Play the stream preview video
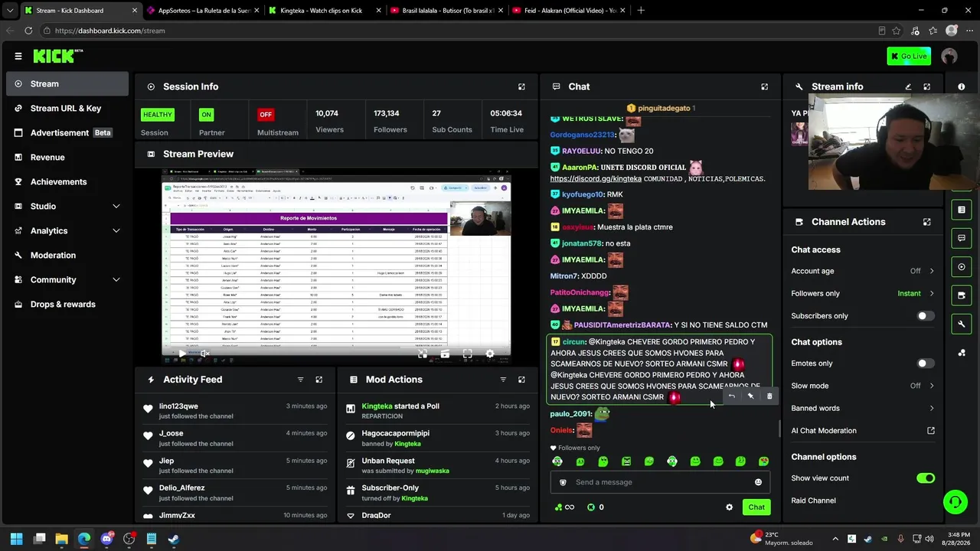This screenshot has height=551, width=980. [x=181, y=354]
